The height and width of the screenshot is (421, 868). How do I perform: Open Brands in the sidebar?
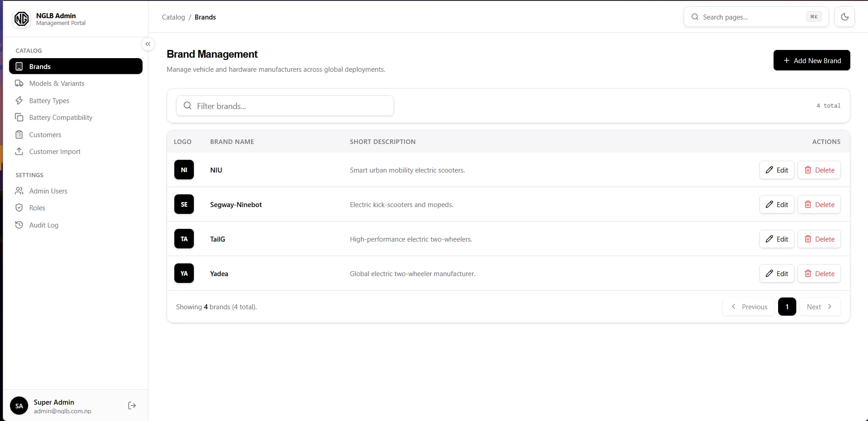click(76, 66)
